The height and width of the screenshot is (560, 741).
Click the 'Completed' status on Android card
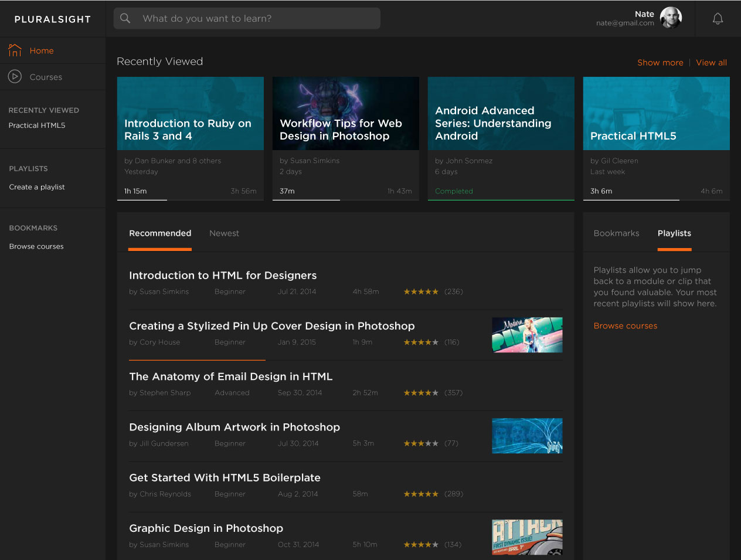[454, 191]
